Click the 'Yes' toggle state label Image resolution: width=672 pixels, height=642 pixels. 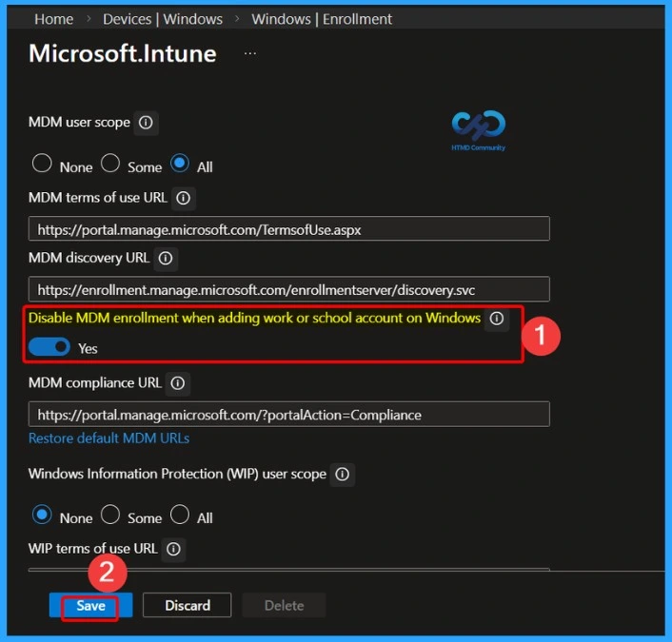(x=88, y=349)
